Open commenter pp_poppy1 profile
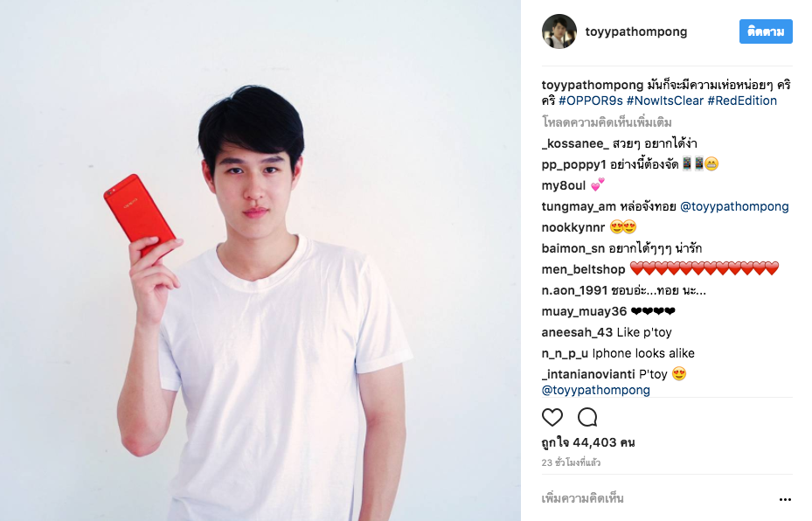 pos(573,164)
